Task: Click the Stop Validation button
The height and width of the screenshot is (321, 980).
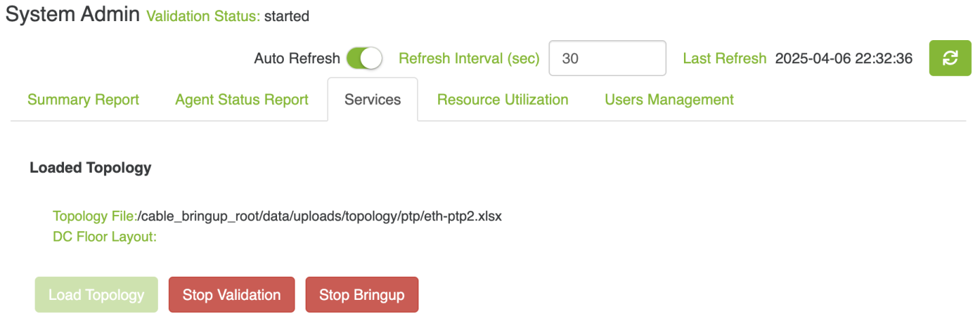Action: [231, 295]
